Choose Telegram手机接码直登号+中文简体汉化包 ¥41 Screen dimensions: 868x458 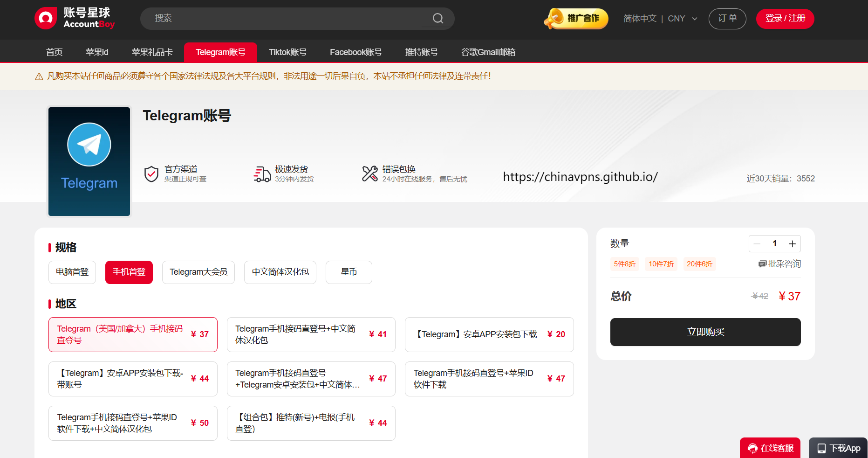[311, 334]
